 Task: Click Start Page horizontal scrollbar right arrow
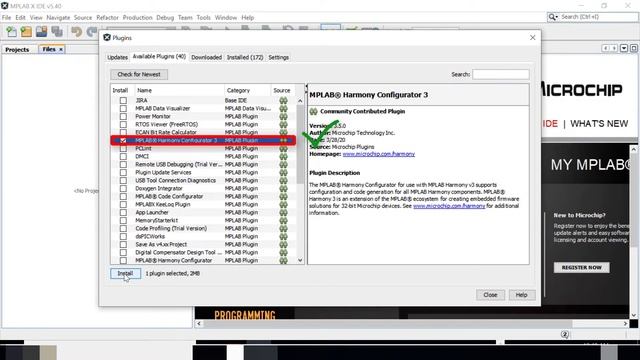coord(625,323)
